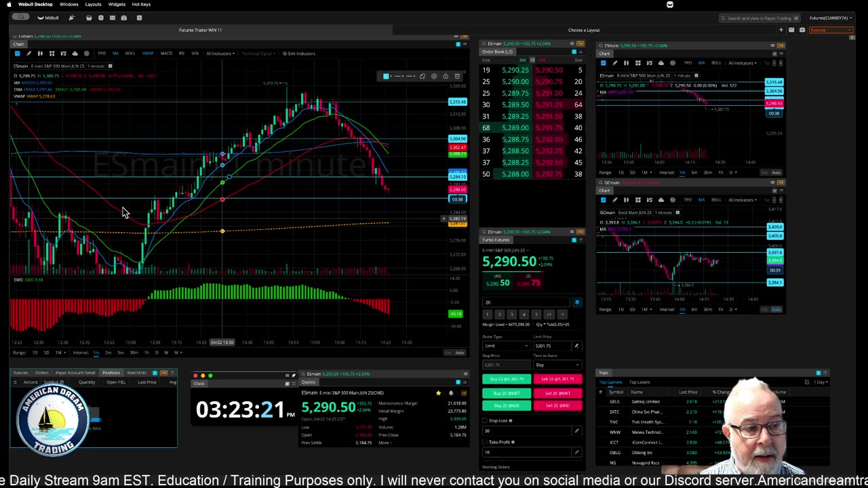Toggle the Auto scale button in main chart

(x=460, y=352)
